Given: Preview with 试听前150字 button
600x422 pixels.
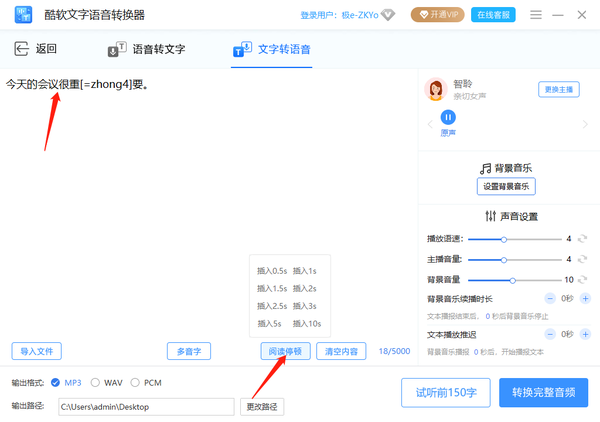Looking at the screenshot, I should (446, 393).
